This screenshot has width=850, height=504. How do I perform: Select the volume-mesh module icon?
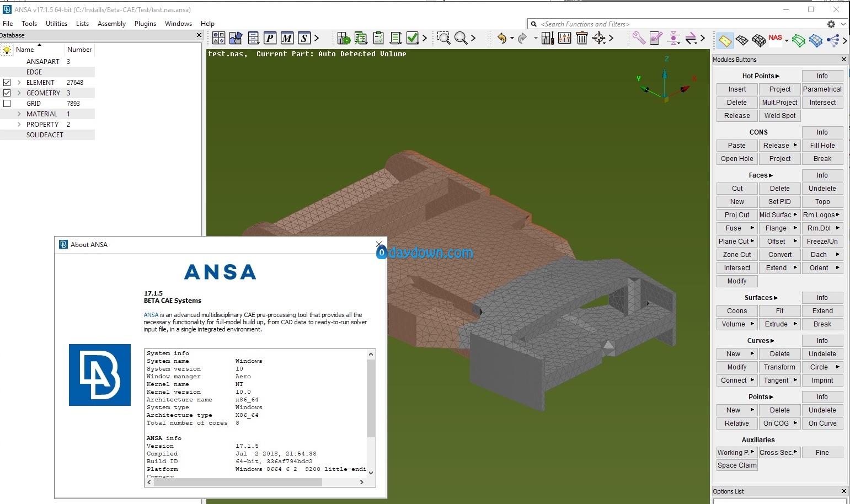pyautogui.click(x=759, y=40)
